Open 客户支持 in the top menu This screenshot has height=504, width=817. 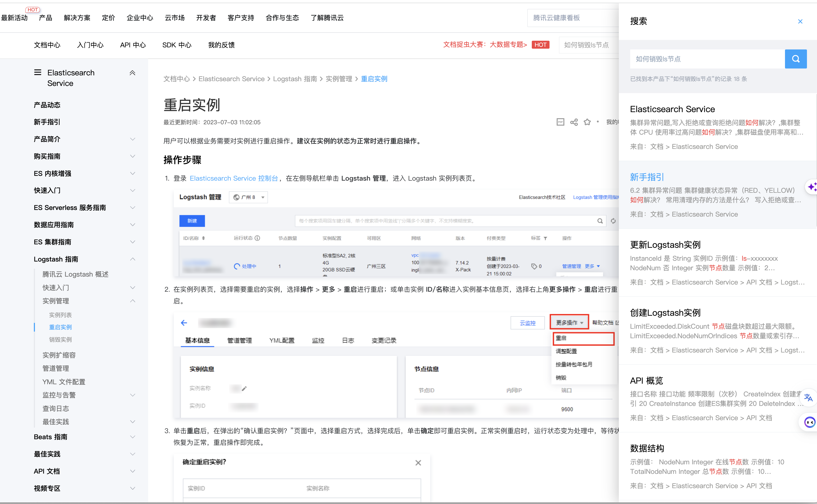[240, 18]
